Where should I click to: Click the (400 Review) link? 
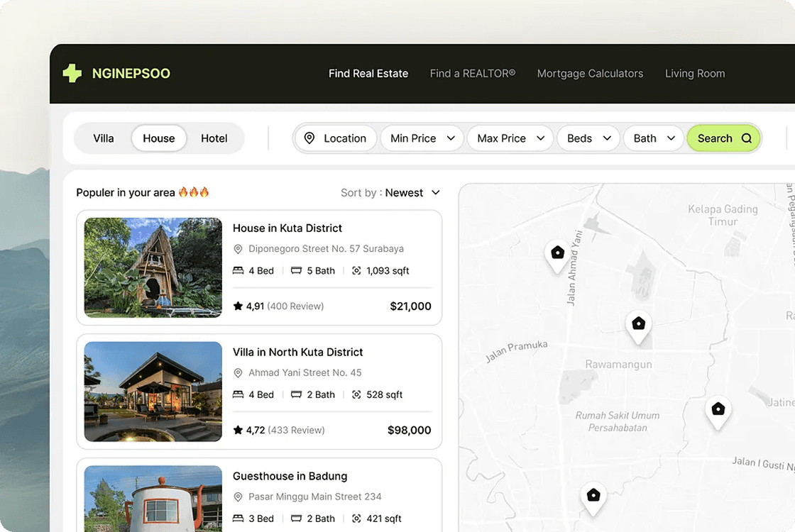295,306
